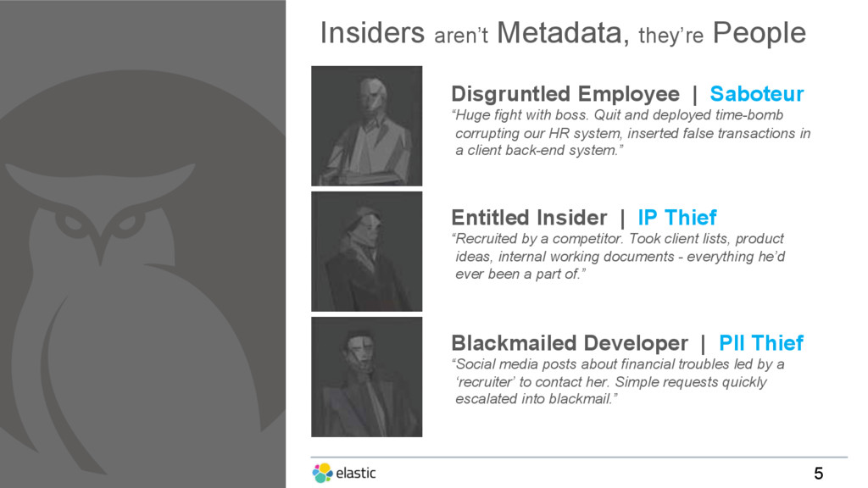Click the recruited by competitor quote
The image size is (868, 488).
[x=618, y=256]
